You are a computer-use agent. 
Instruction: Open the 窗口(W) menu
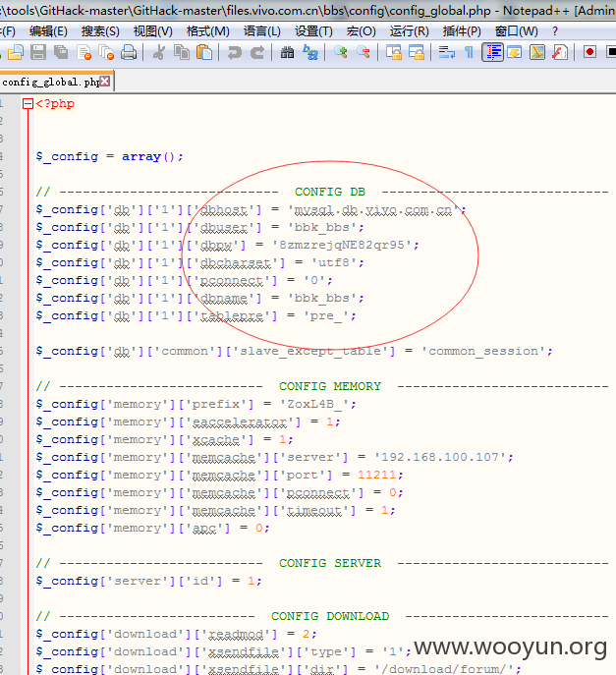coord(516,31)
